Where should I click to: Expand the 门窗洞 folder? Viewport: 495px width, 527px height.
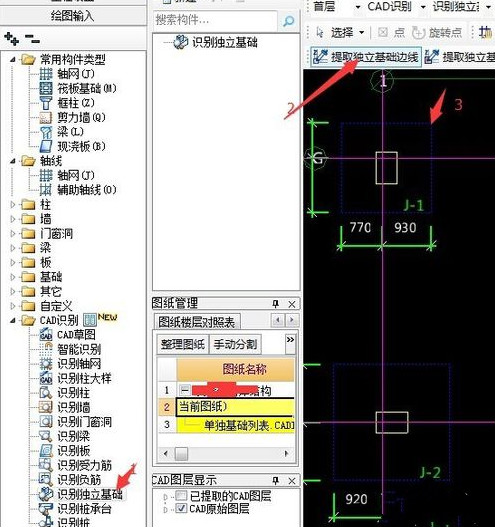click(13, 234)
